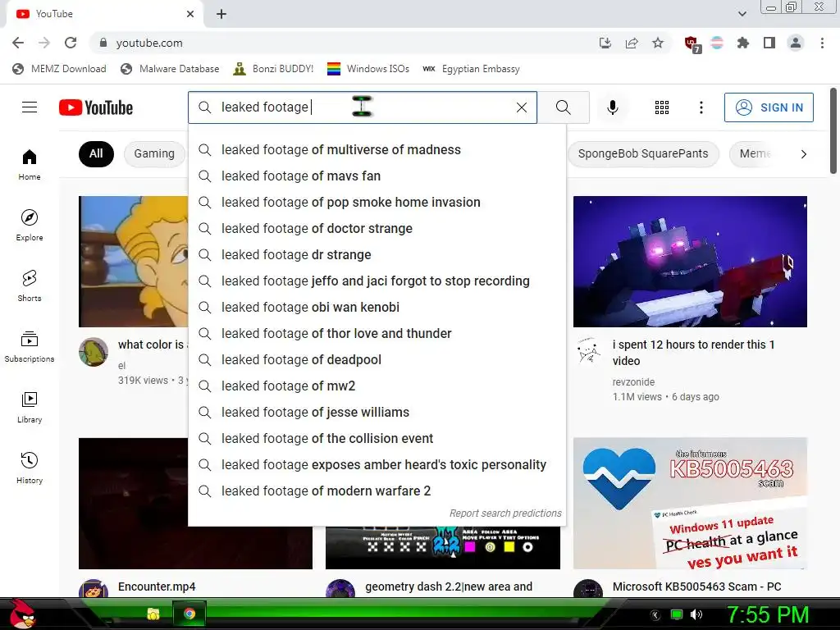Open the taskbar file explorer icon

pos(153,614)
